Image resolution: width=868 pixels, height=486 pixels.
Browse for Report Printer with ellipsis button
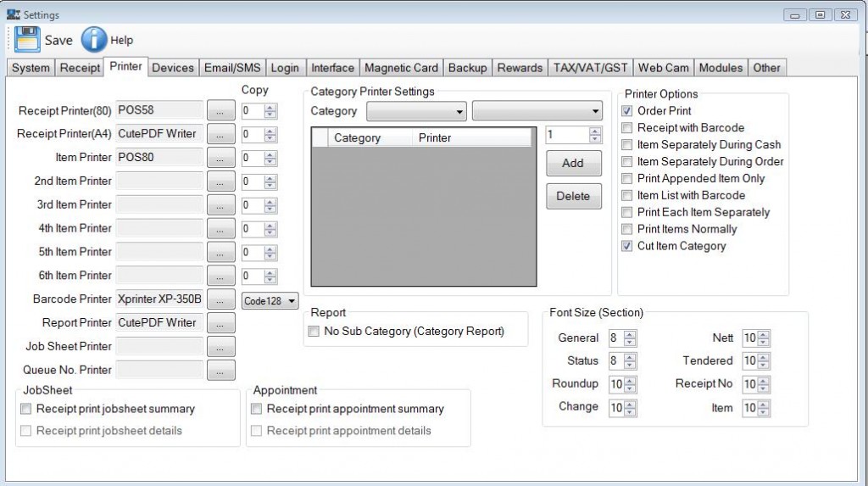click(221, 323)
